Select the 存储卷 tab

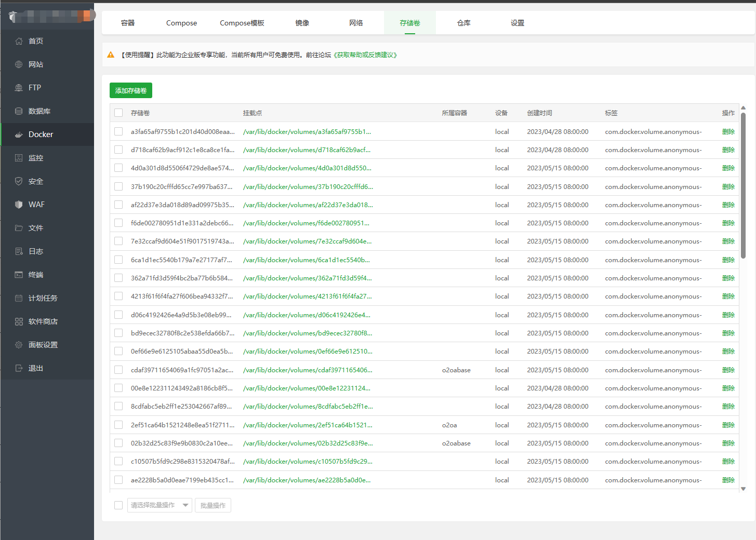410,23
